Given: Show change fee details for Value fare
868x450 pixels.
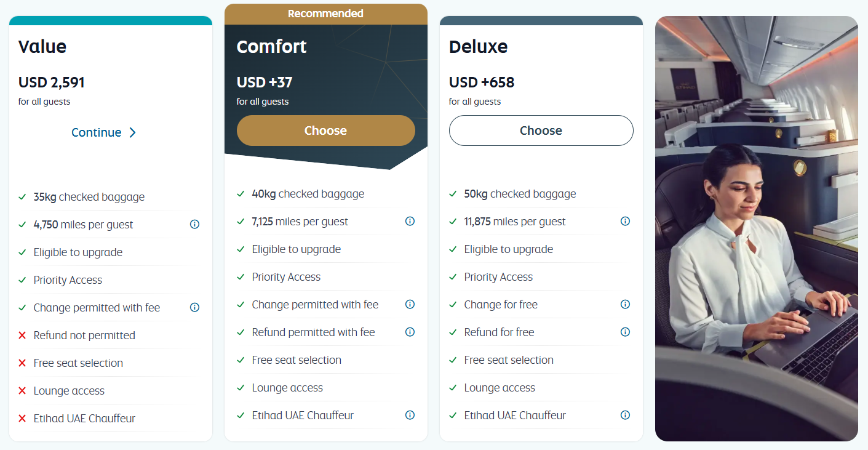Looking at the screenshot, I should click(194, 307).
